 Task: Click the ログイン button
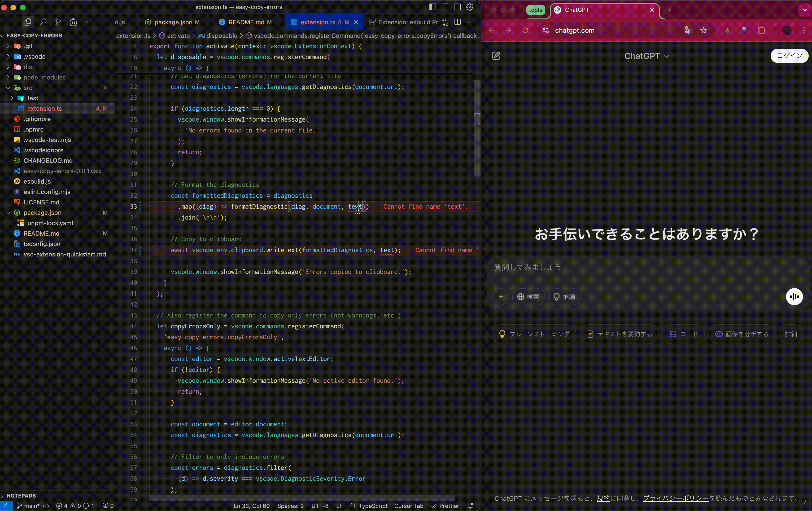click(789, 56)
